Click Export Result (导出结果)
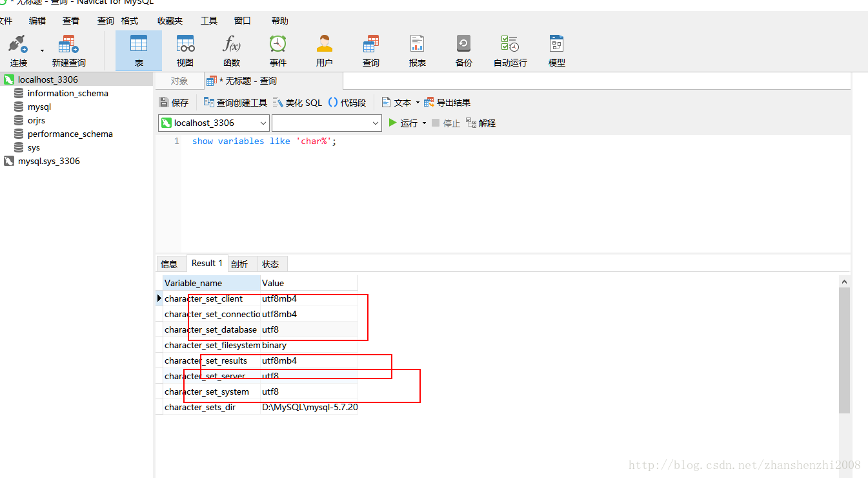Viewport: 868px width, 478px height. [x=447, y=103]
